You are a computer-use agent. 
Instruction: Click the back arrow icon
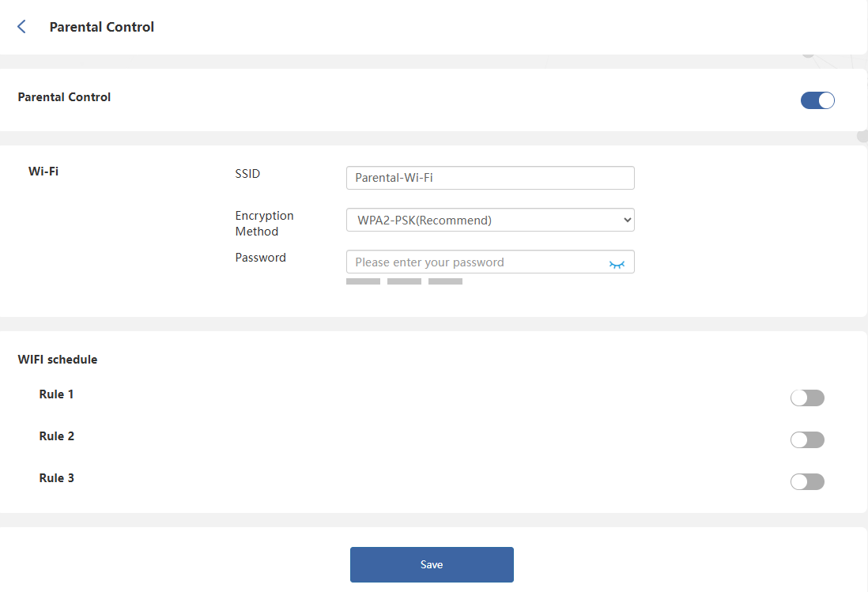[21, 27]
